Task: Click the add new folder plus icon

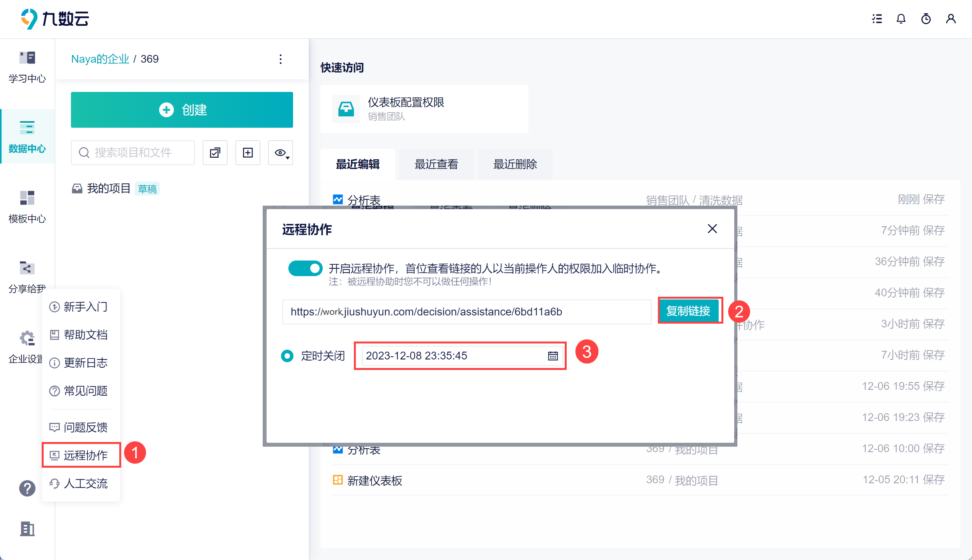Action: coord(248,153)
